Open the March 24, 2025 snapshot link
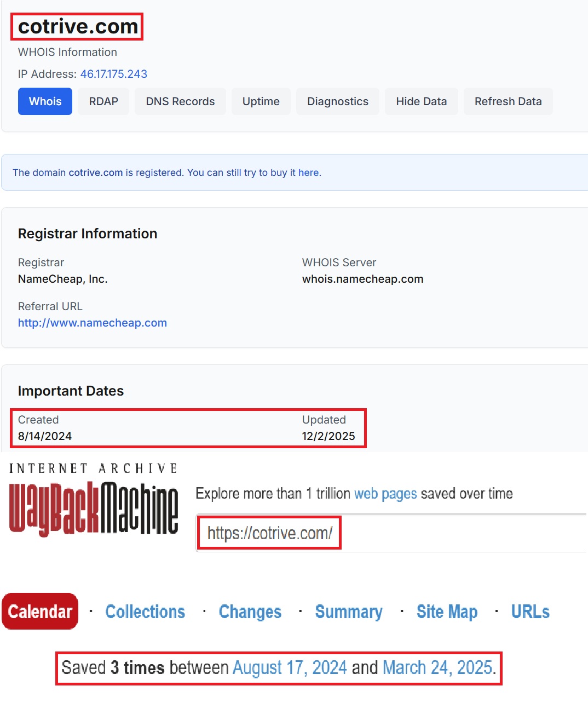This screenshot has width=588, height=703. pos(438,667)
